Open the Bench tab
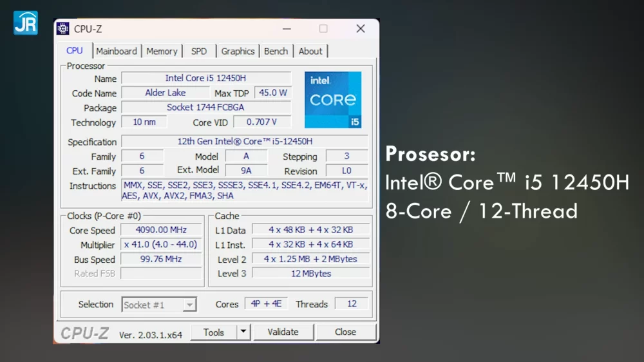The height and width of the screenshot is (362, 644). pos(276,52)
